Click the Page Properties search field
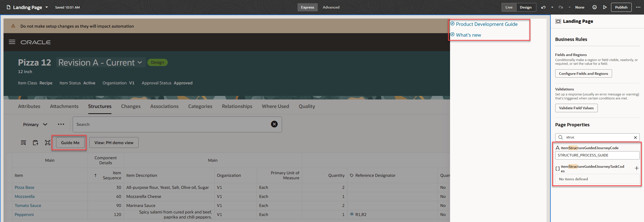 pyautogui.click(x=597, y=137)
